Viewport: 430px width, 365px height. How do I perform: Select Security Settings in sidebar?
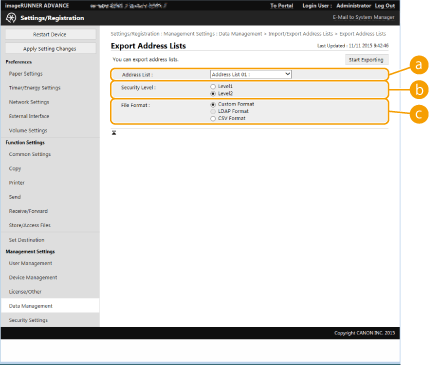pos(28,320)
